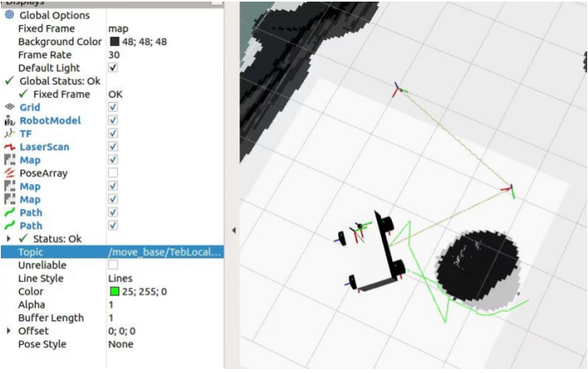Expand the Offset property arrow
The height and width of the screenshot is (373, 588).
coord(10,331)
